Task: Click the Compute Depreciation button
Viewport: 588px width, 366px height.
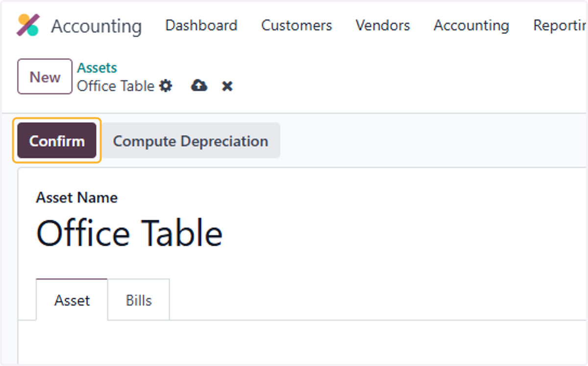Action: pos(191,141)
